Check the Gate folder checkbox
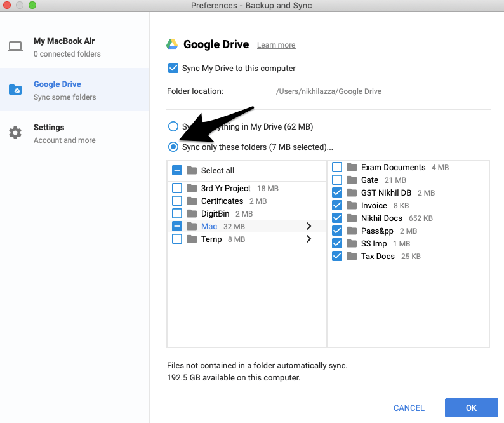504x423 pixels. 337,180
